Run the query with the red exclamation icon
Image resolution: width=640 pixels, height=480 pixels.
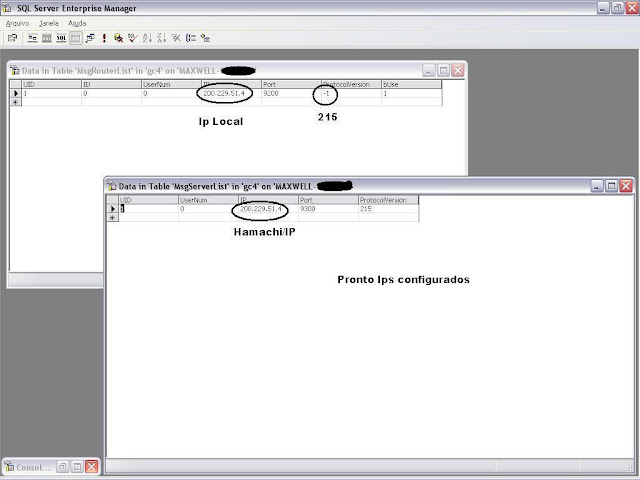point(104,38)
